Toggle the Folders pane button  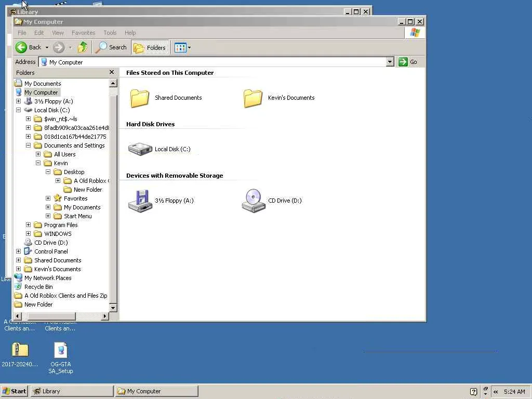click(x=149, y=47)
